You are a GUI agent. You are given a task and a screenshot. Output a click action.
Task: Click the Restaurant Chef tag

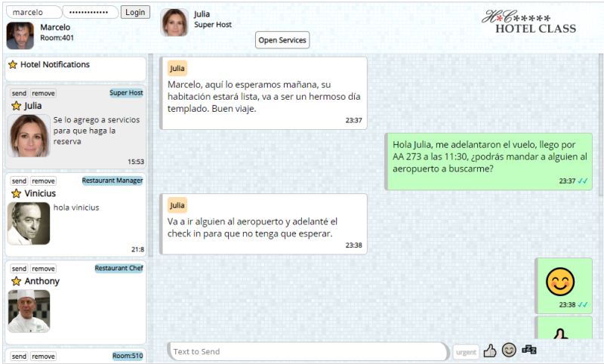[119, 268]
